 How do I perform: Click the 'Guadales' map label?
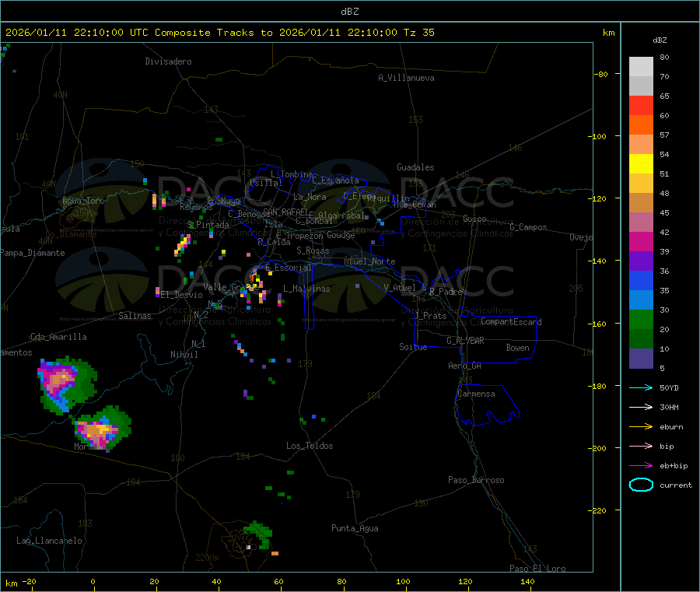(415, 167)
